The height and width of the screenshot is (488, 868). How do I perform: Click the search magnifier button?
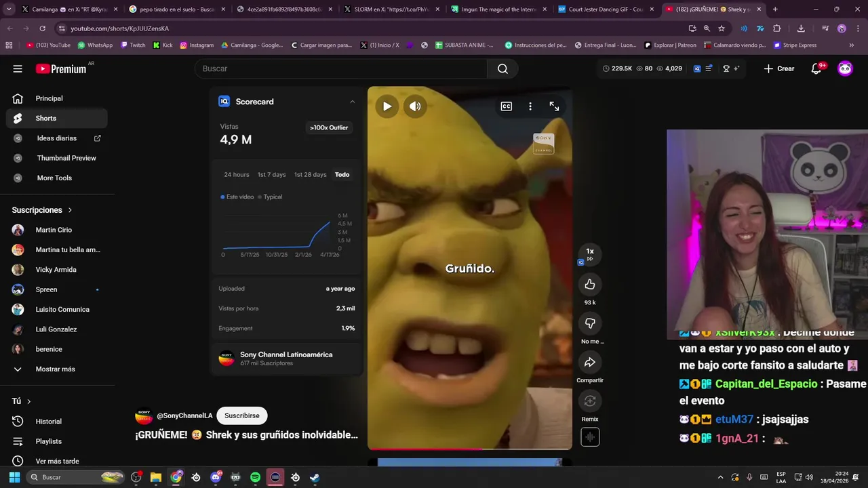tap(502, 68)
